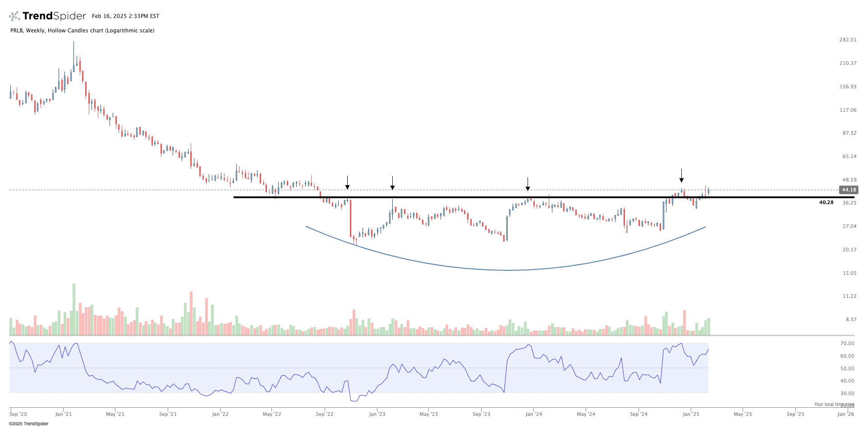
Task: Click the PRLB Weekly Hollow Candles chart title
Action: coord(83,31)
